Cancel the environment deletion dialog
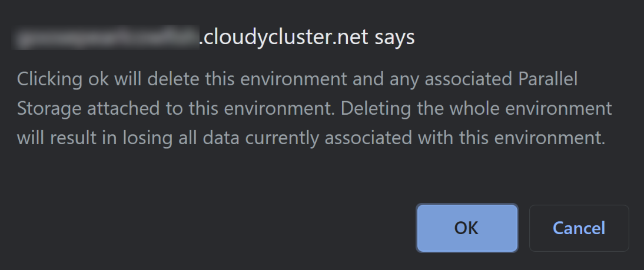644x270 pixels. pyautogui.click(x=579, y=228)
